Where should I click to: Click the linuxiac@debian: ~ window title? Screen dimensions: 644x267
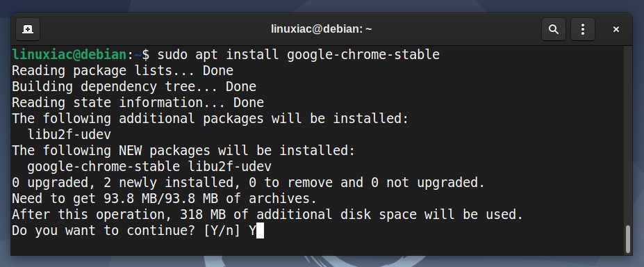321,29
